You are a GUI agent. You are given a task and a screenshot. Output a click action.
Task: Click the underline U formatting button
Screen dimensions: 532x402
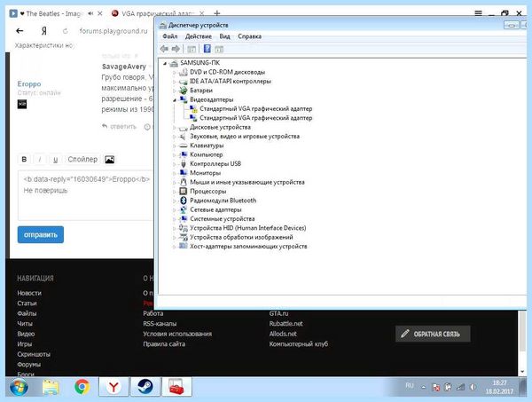point(56,159)
